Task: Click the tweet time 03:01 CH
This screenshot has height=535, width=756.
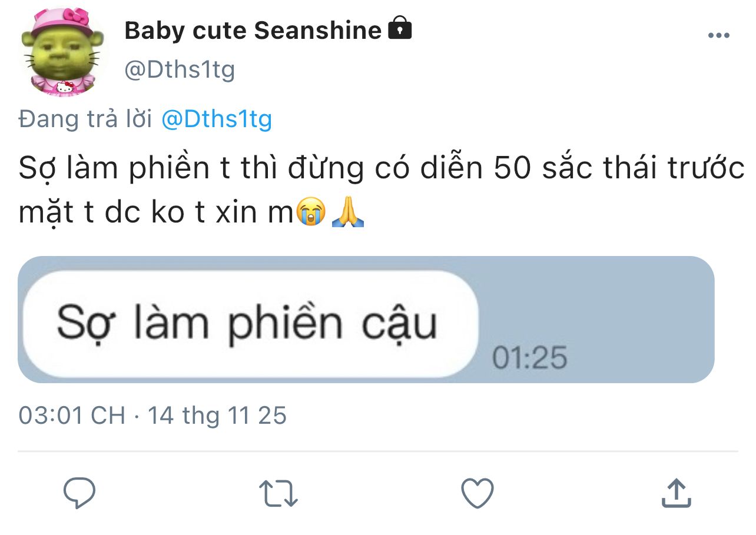Action: tap(72, 416)
